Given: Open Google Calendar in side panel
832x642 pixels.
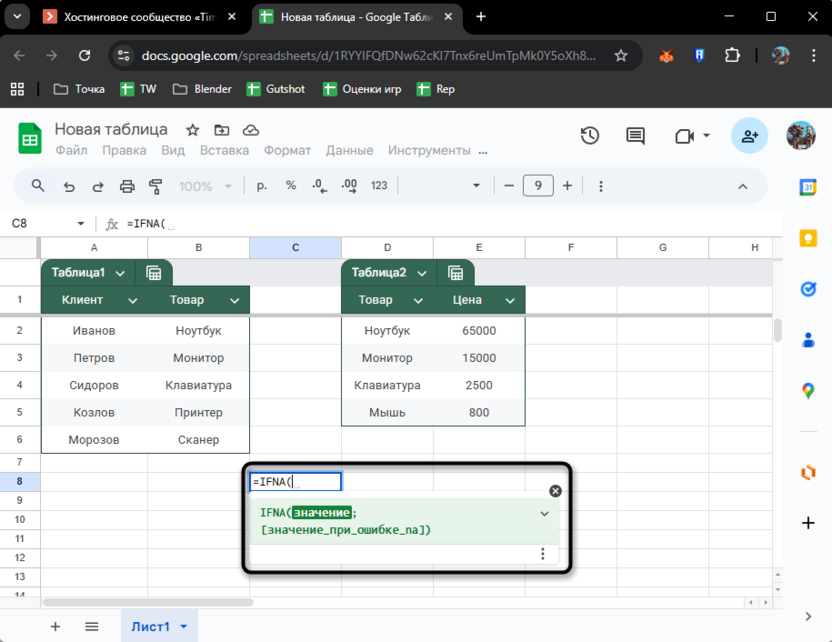Looking at the screenshot, I should (x=808, y=187).
